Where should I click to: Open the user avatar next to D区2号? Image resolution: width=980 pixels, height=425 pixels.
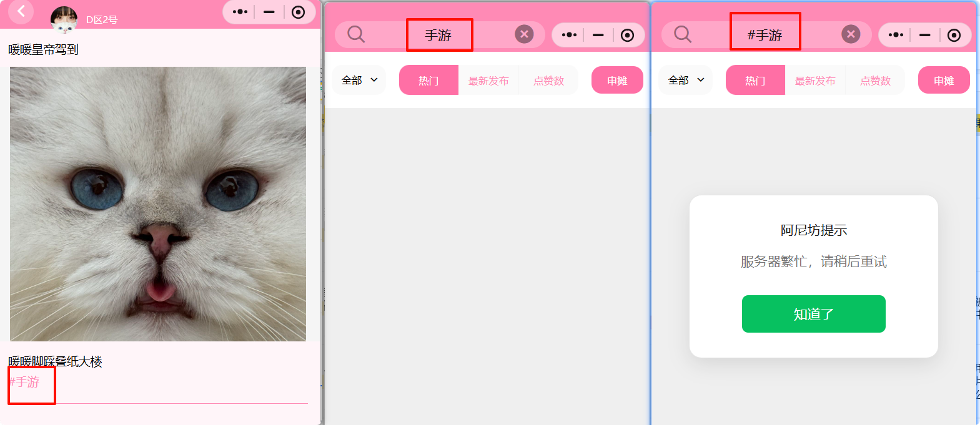pyautogui.click(x=64, y=19)
